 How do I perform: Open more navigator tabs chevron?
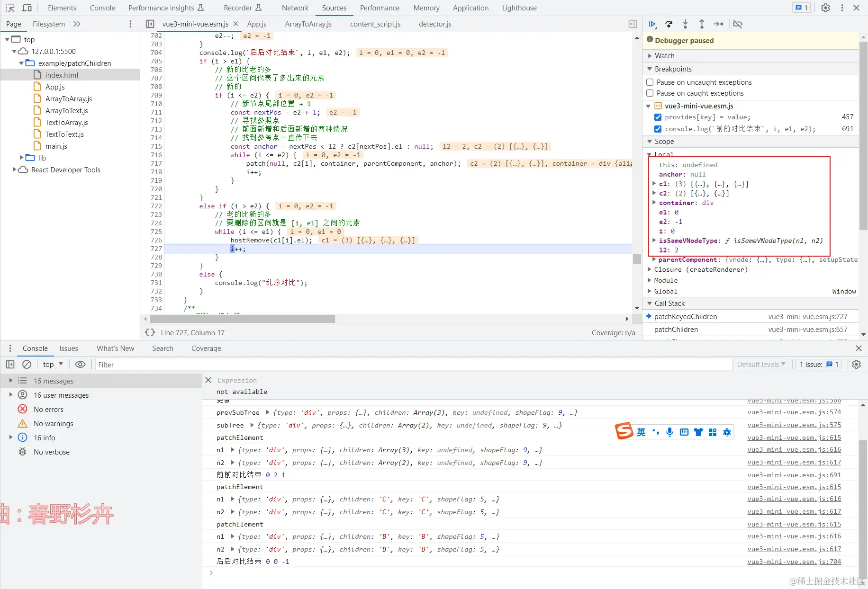pyautogui.click(x=77, y=24)
